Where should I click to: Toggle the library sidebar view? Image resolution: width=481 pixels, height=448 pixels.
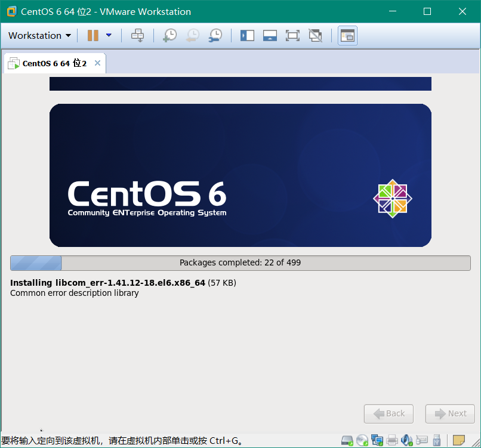pyautogui.click(x=247, y=36)
